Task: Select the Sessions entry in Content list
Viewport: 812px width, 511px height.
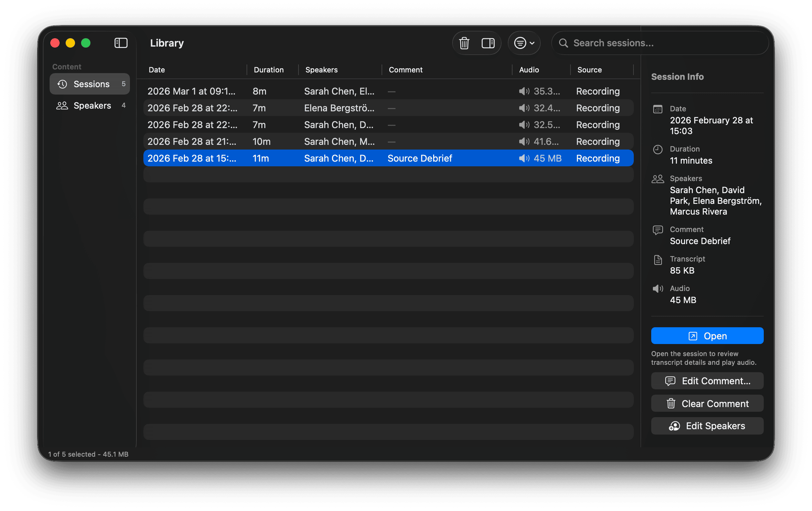Action: click(91, 84)
